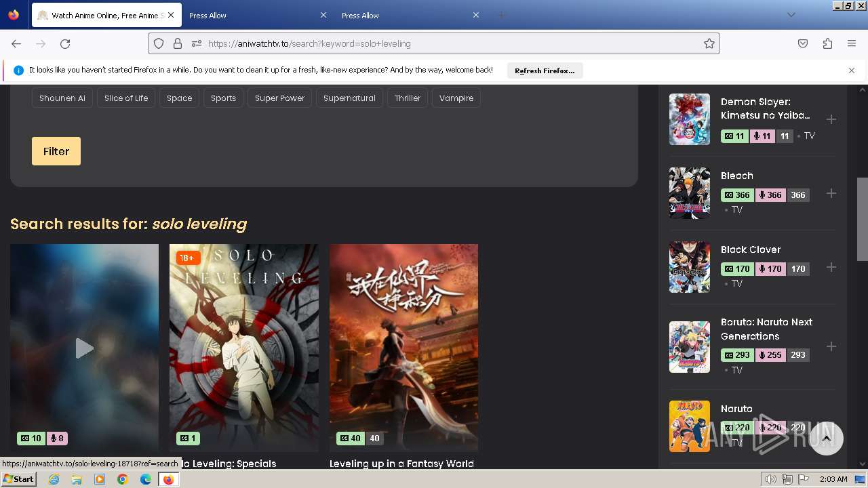
Task: Open Boruto sidebar thumbnail
Action: pos(690,347)
